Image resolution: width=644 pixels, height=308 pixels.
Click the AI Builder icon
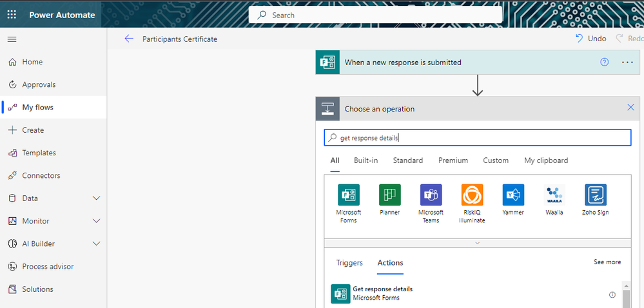[12, 244]
